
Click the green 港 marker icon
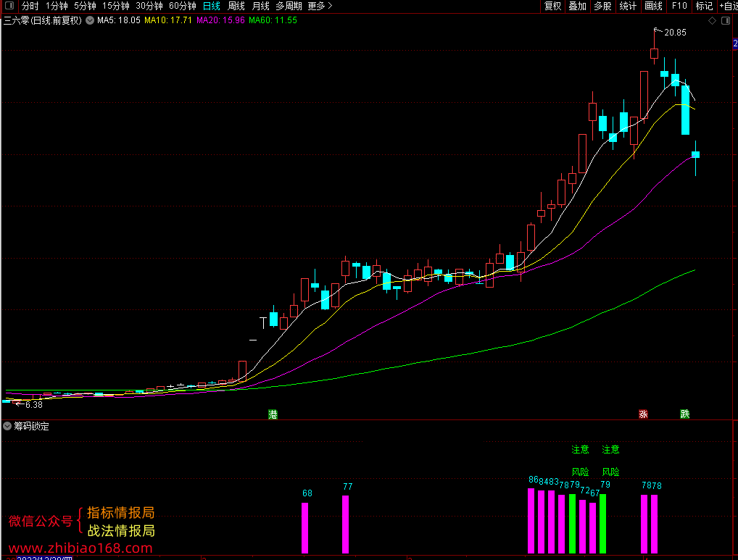coord(273,414)
